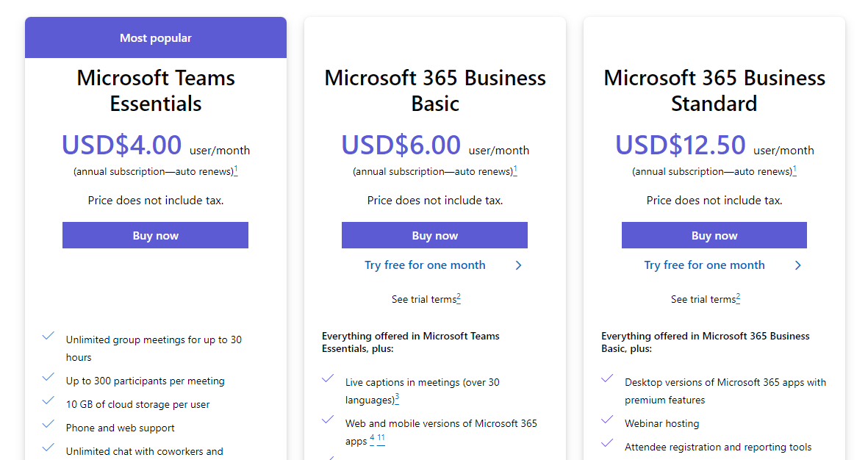Click Buy now for Microsoft 365 Business Basic
This screenshot has width=868, height=460.
(434, 235)
